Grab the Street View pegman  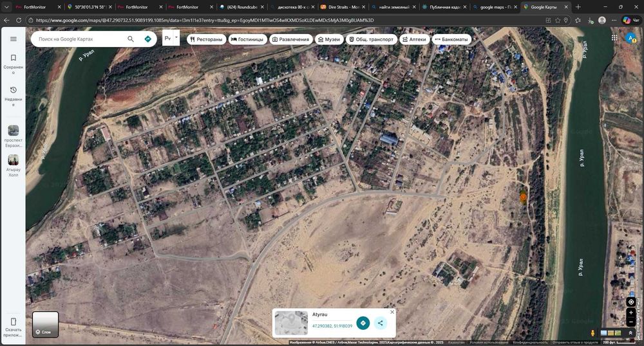point(592,333)
